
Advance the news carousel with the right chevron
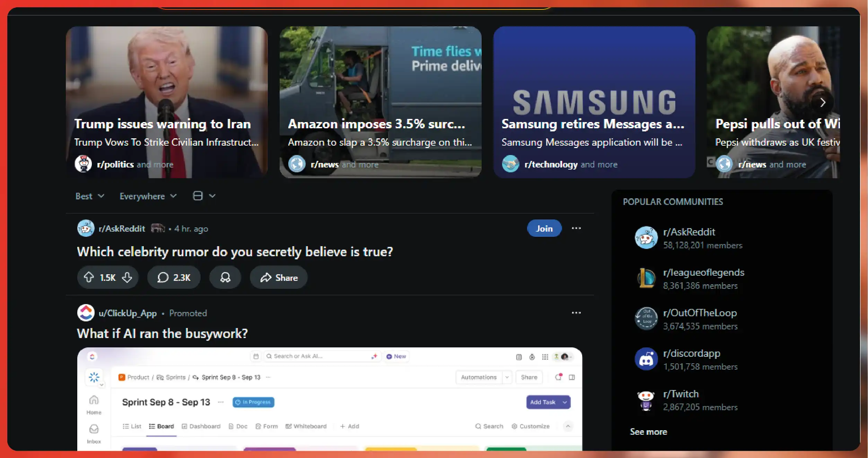[823, 103]
